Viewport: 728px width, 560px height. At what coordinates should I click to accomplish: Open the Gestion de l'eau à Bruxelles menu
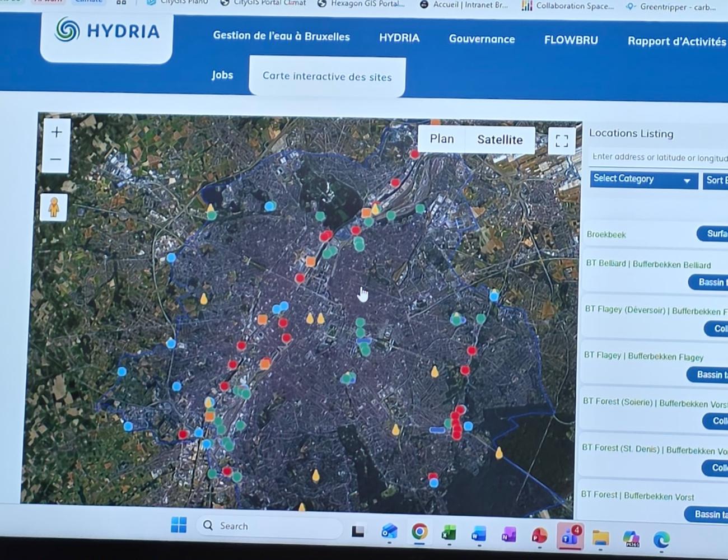point(281,36)
